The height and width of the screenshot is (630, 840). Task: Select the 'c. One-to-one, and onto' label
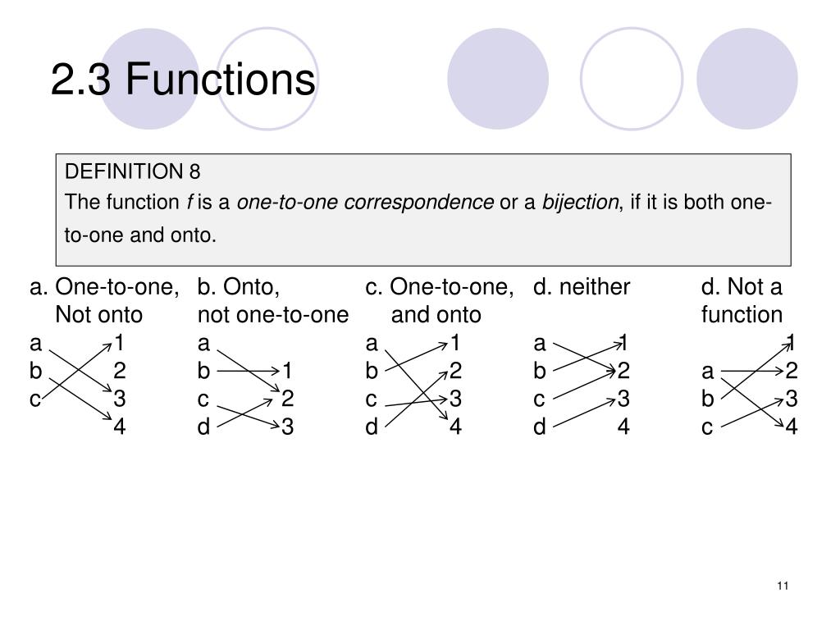440,300
